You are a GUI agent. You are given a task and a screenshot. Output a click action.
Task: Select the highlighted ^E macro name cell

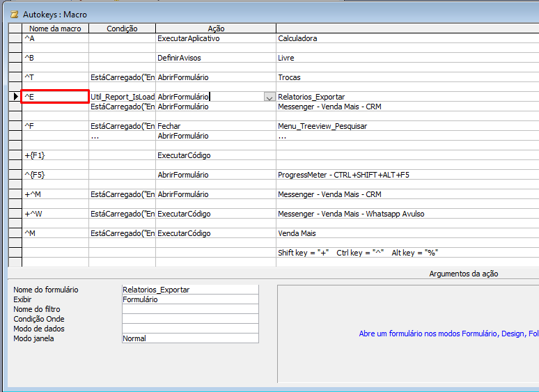coord(55,97)
